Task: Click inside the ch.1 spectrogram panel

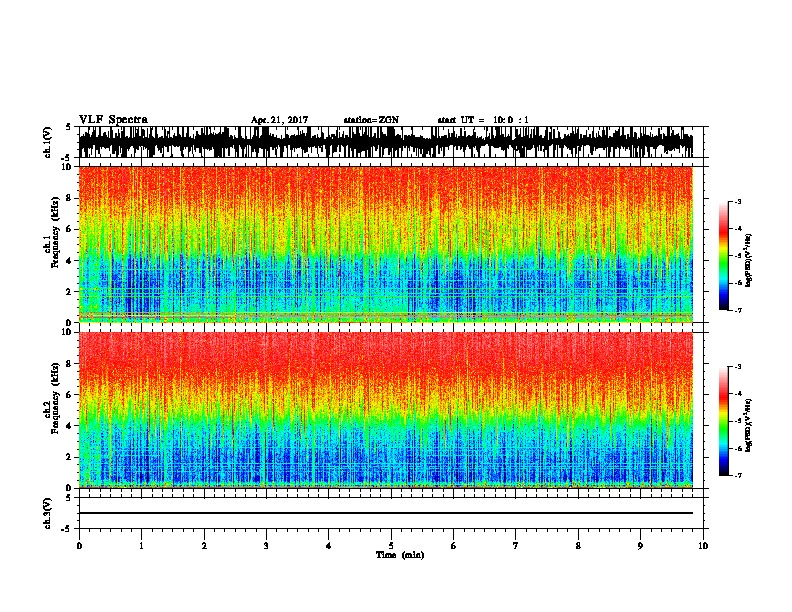Action: click(x=386, y=244)
